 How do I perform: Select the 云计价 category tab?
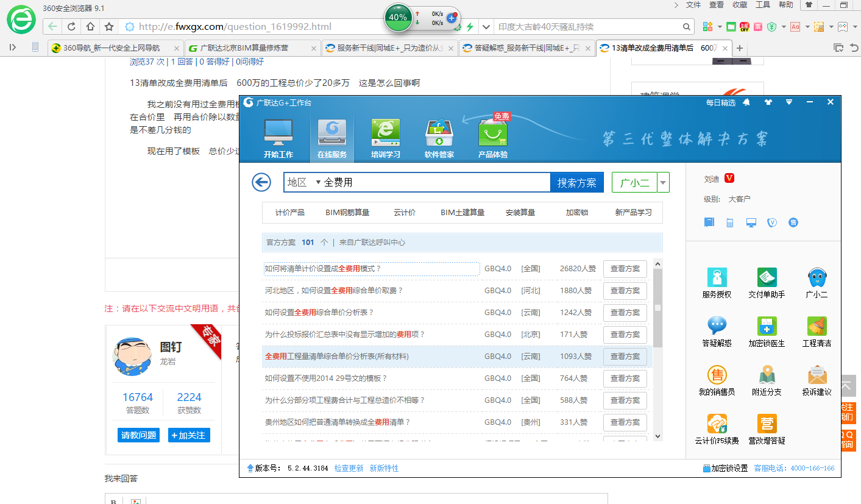405,213
